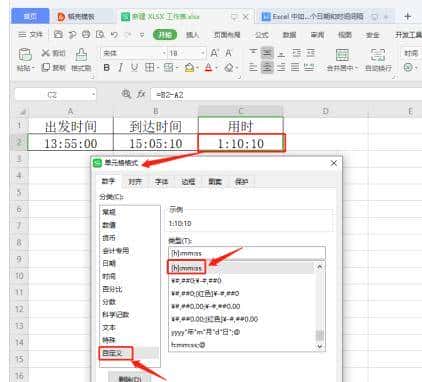Click the Merge and Center icon
422x382 pixels.
(342, 54)
